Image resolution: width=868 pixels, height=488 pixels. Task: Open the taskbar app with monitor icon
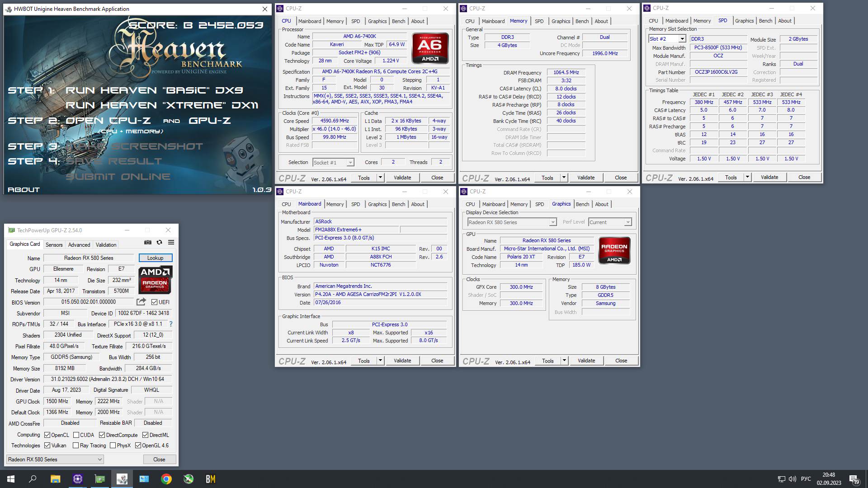tap(144, 479)
